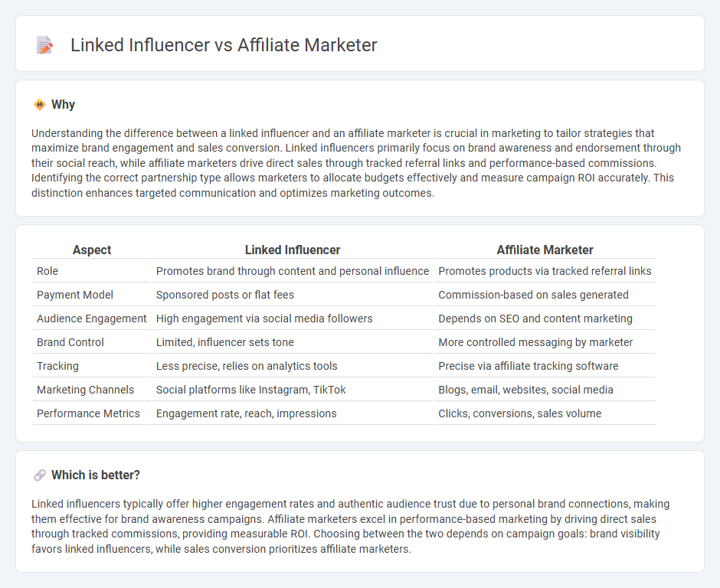
Task: Click the Aspect column header
Action: (92, 250)
